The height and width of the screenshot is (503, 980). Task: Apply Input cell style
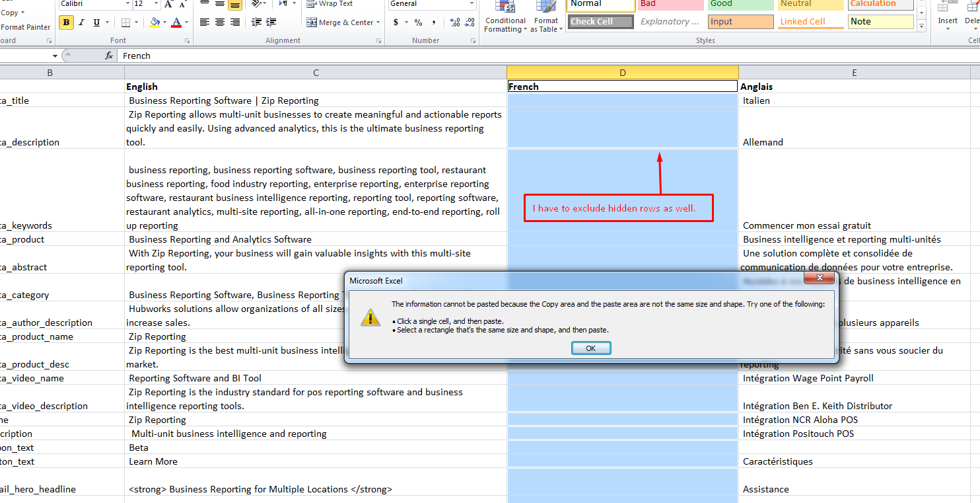click(741, 22)
